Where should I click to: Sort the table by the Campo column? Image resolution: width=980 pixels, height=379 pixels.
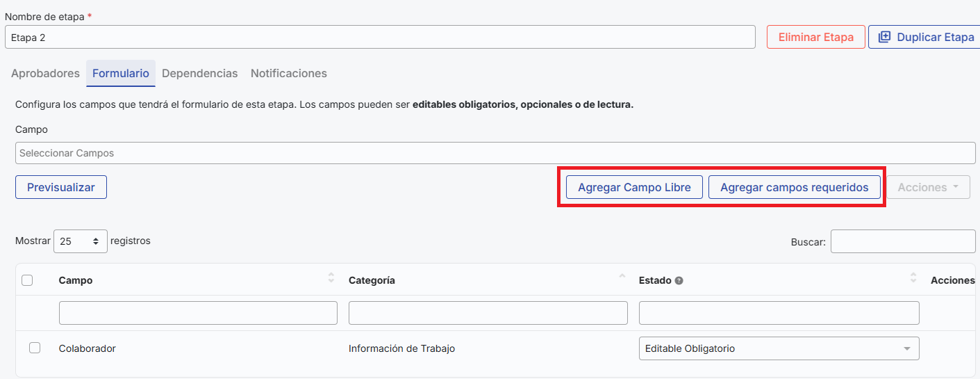(331, 280)
